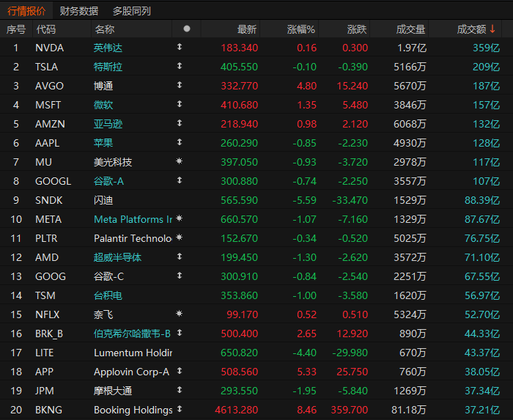
Task: Click the marker icon in the 博通 row
Action: tap(180, 85)
